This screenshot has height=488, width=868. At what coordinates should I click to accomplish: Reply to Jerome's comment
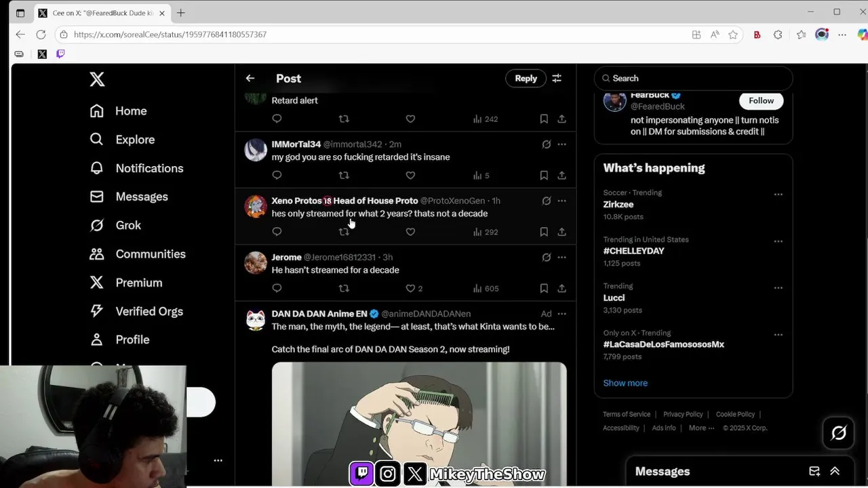[x=277, y=289]
